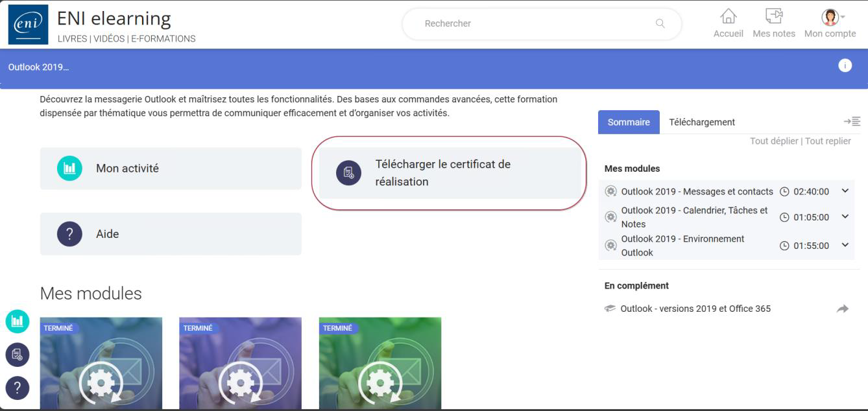Screen dimensions: 868x411
Task: Click the 02:40:00 duration text
Action: (811, 192)
